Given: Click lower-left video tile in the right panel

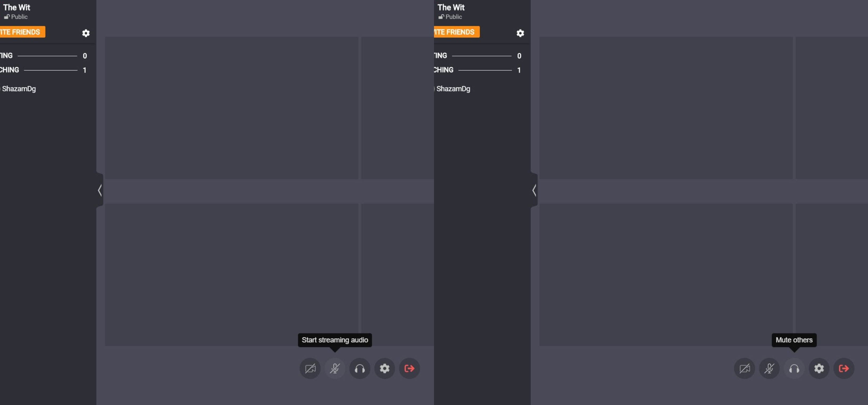Looking at the screenshot, I should coord(666,275).
